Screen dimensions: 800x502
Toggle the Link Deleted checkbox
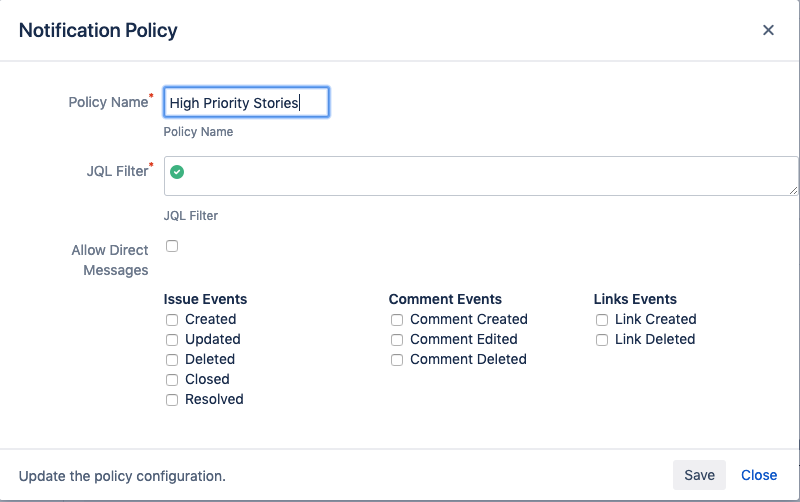[x=602, y=340]
